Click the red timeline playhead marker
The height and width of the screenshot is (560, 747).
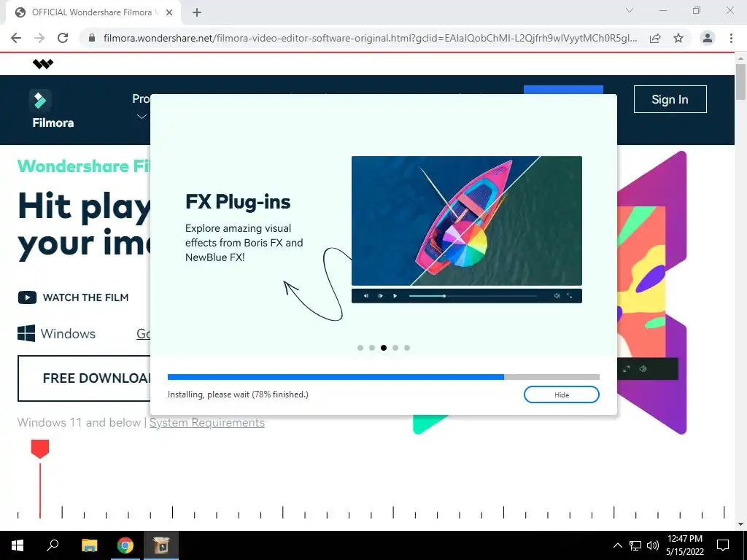click(40, 449)
